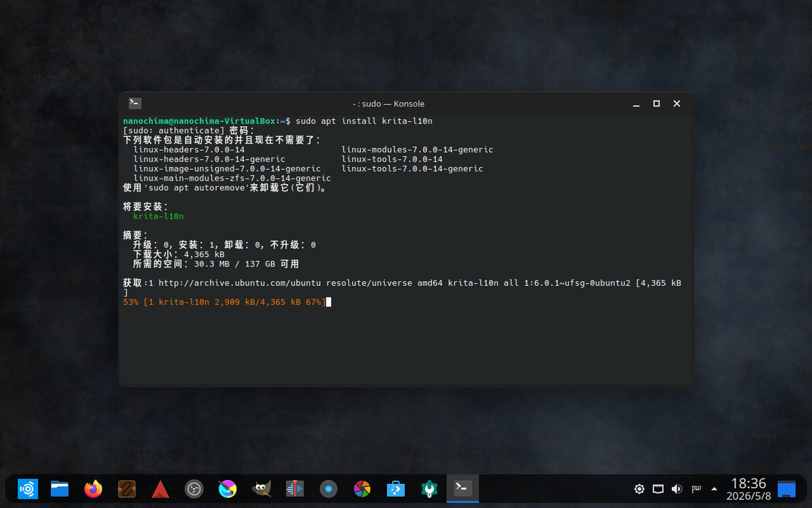
Task: Launch Firefox from the taskbar
Action: click(x=93, y=489)
